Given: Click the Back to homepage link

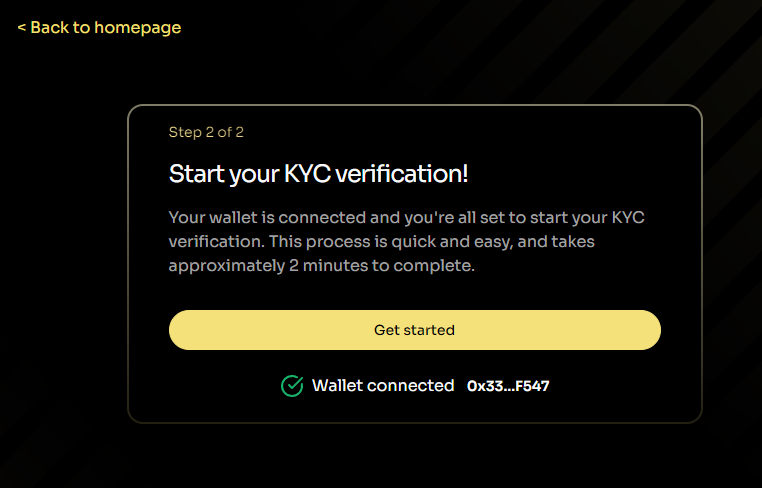Looking at the screenshot, I should [x=99, y=27].
